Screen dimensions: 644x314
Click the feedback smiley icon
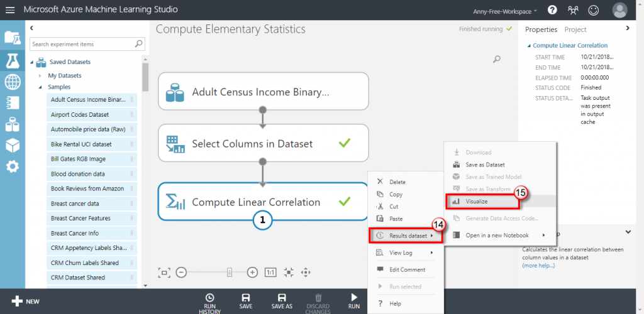coord(593,10)
